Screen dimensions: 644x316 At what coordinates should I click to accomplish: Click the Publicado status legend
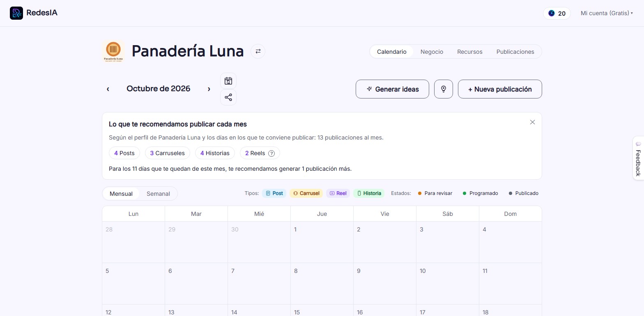click(524, 193)
